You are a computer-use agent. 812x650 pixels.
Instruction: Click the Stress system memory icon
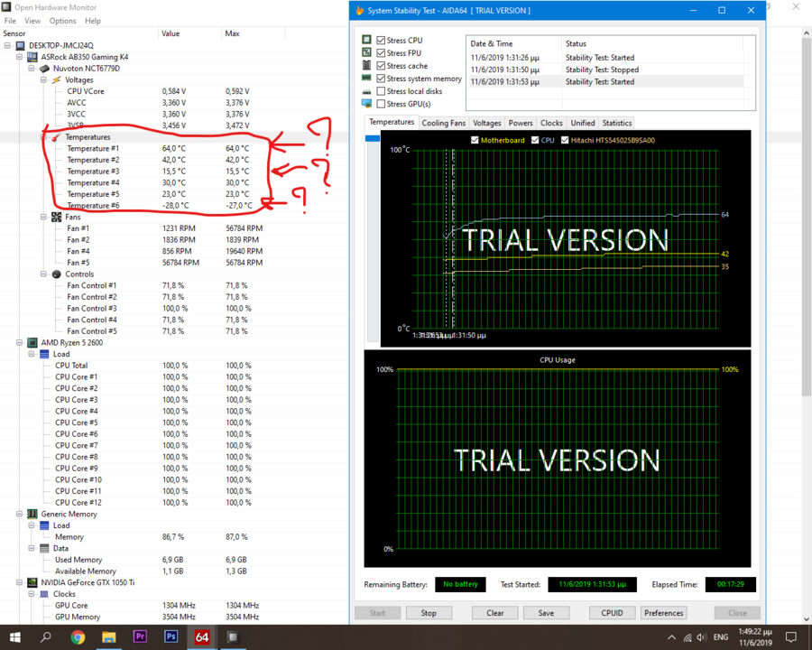coord(366,79)
